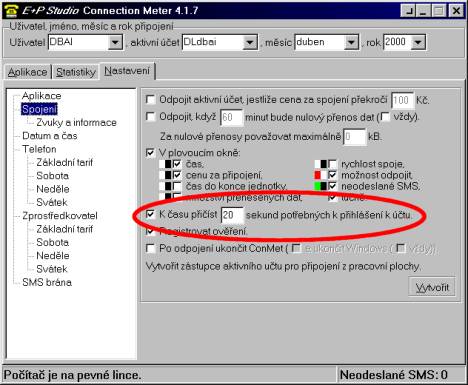Pick the green swatch beside neodeslané SMS
The image size is (468, 385).
(x=317, y=186)
